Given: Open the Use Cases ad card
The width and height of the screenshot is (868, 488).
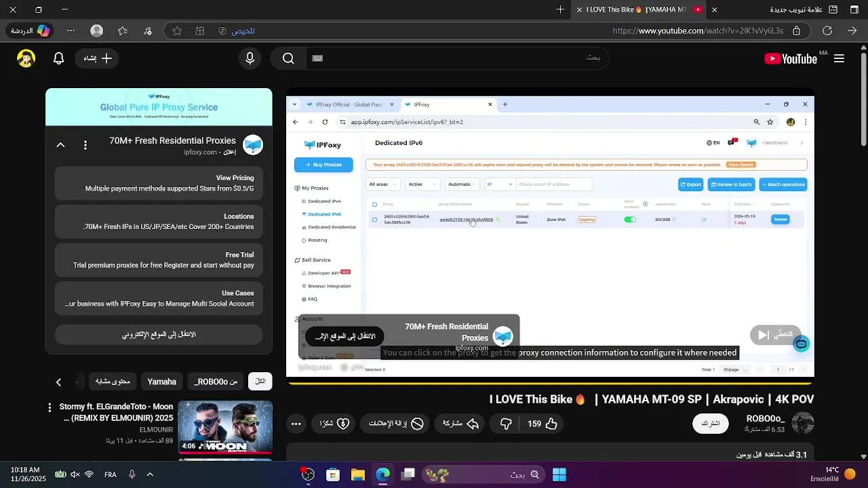Looking at the screenshot, I should point(159,299).
